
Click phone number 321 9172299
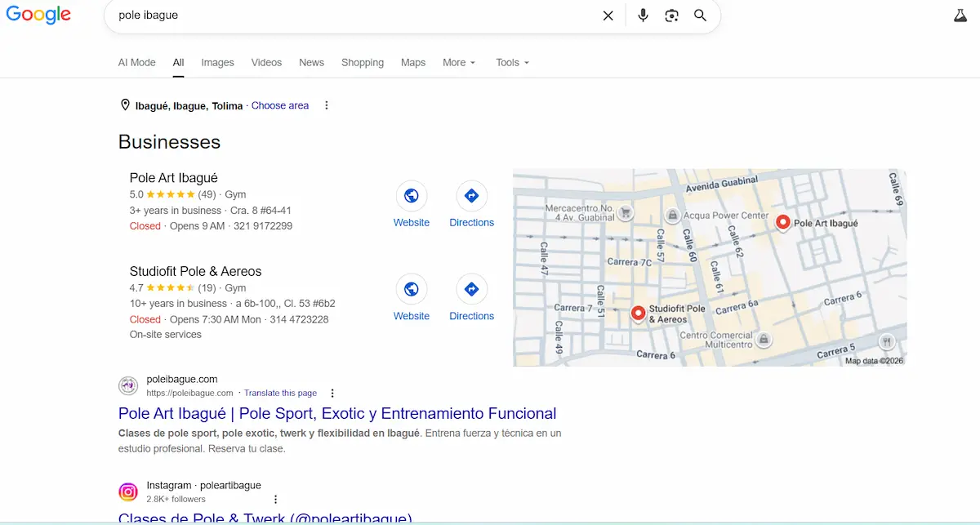[x=263, y=226]
